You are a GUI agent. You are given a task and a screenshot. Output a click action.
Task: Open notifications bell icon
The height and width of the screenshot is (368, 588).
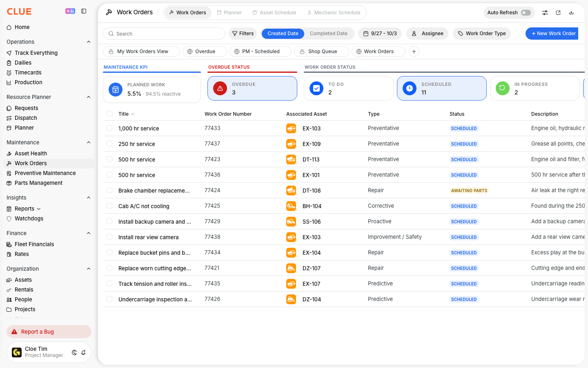[x=83, y=352]
